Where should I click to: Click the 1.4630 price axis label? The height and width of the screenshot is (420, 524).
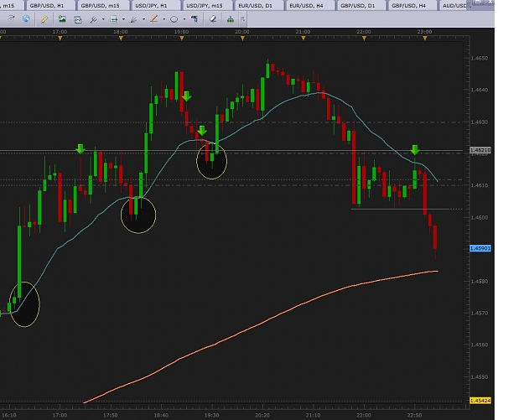pos(479,122)
